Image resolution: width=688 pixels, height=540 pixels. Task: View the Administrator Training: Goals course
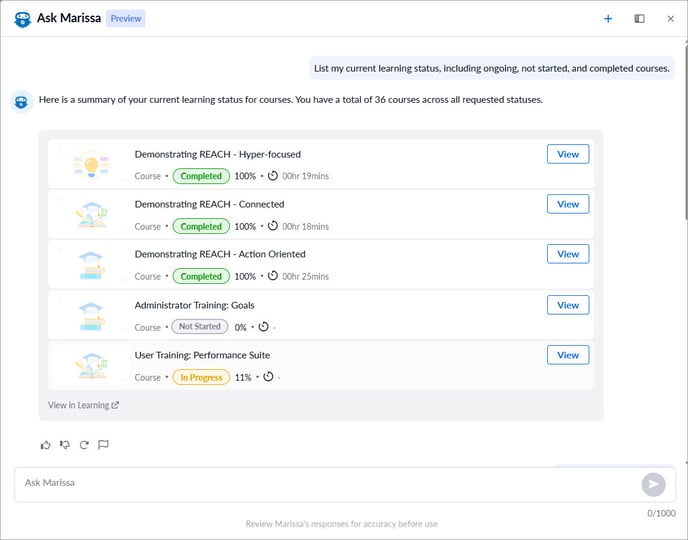(x=567, y=305)
